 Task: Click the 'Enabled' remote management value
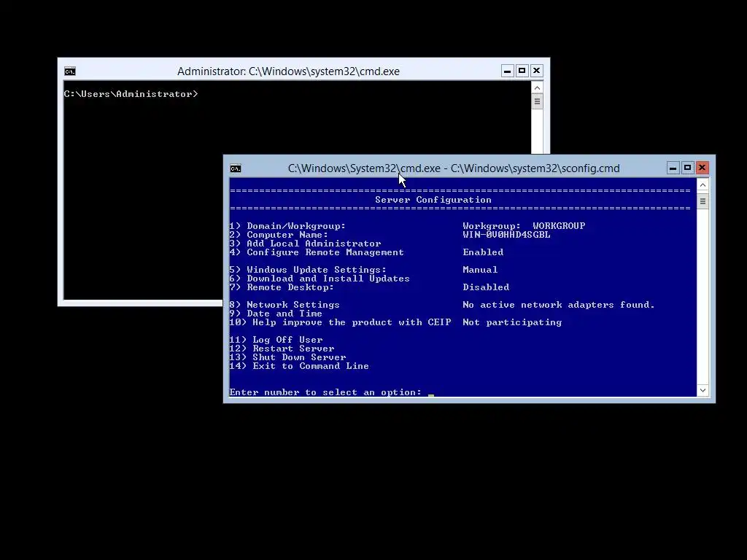point(483,252)
